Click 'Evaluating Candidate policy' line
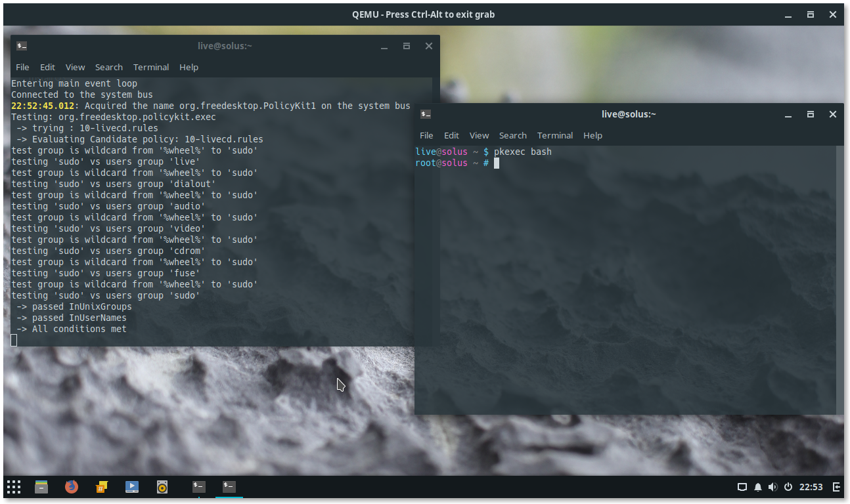 (140, 139)
